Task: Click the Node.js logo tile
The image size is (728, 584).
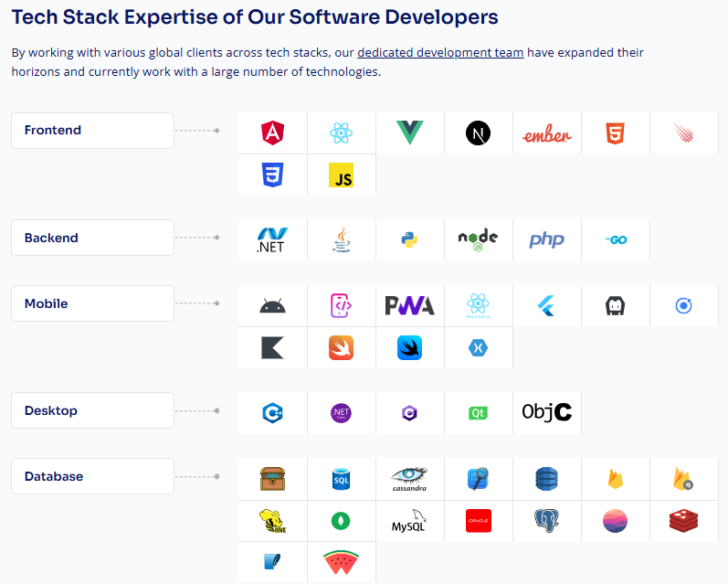Action: pyautogui.click(x=478, y=239)
